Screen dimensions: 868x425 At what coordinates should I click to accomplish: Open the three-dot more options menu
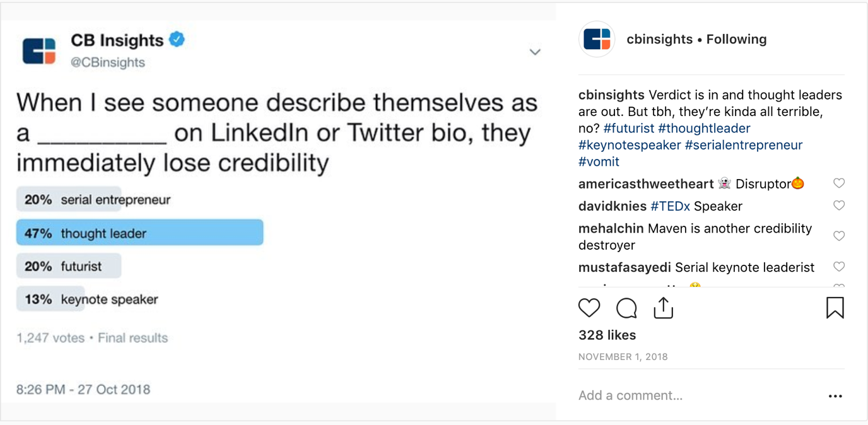[835, 396]
